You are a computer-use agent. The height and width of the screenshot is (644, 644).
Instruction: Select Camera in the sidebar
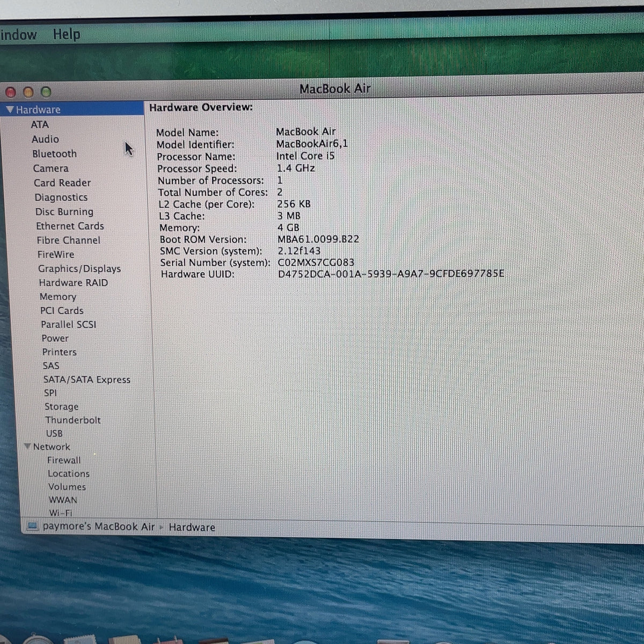[51, 168]
